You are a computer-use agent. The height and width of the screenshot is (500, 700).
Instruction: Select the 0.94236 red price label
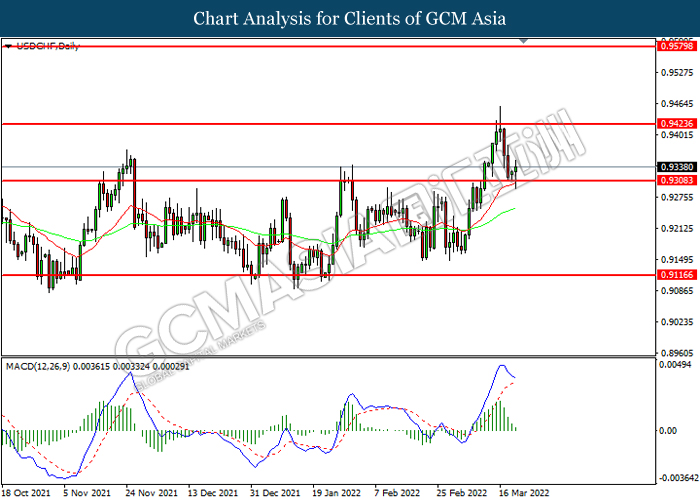(x=677, y=124)
